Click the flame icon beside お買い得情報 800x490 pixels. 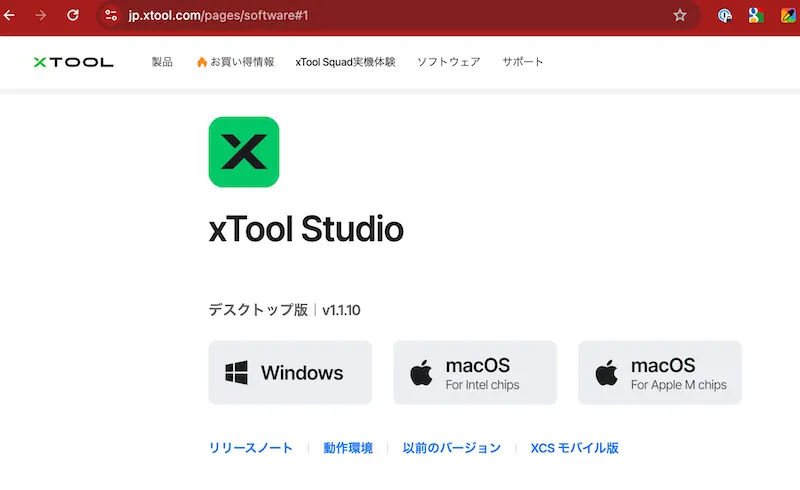tap(202, 62)
